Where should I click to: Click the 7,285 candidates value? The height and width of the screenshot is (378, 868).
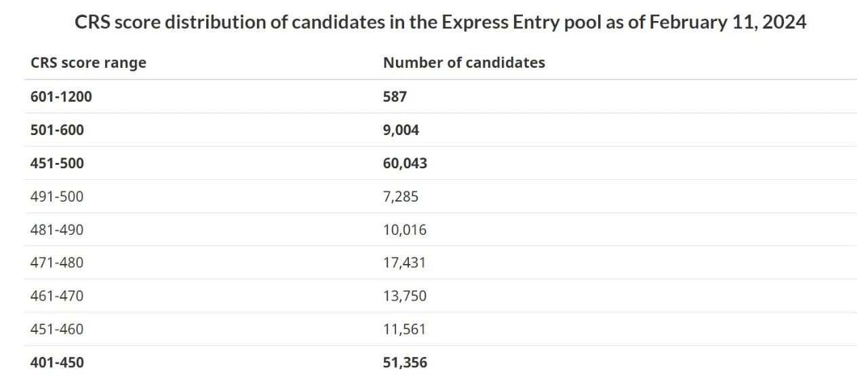point(401,197)
